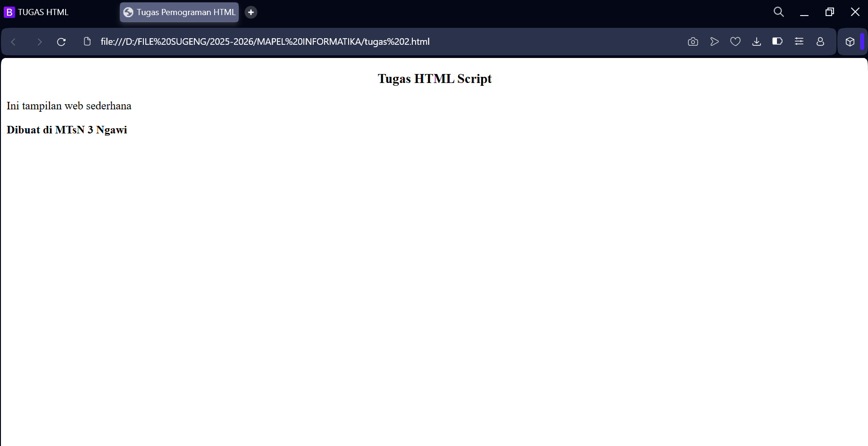This screenshot has width=868, height=446.
Task: Open the profile account icon
Action: [x=820, y=41]
